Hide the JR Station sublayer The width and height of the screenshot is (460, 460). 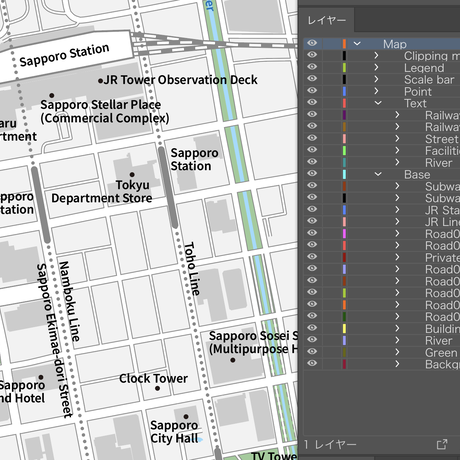click(x=312, y=209)
